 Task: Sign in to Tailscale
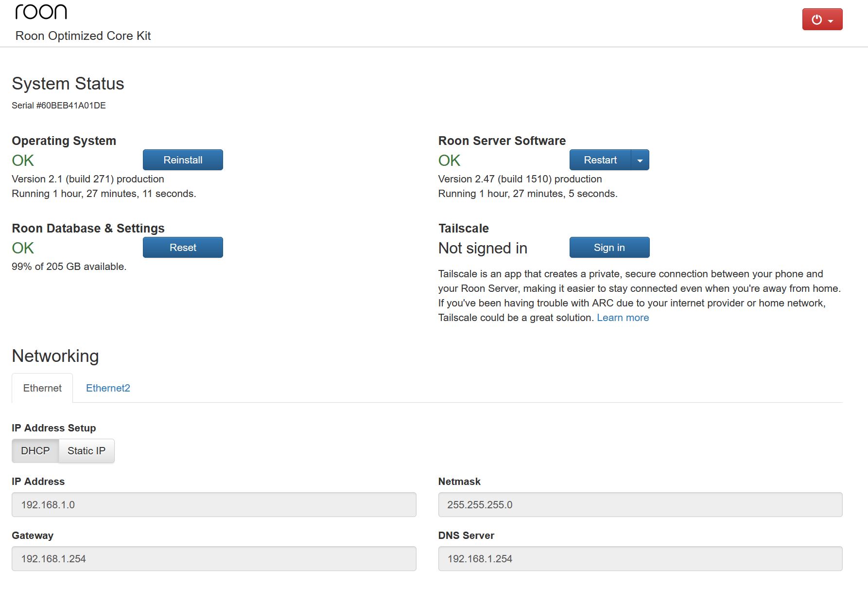click(609, 248)
